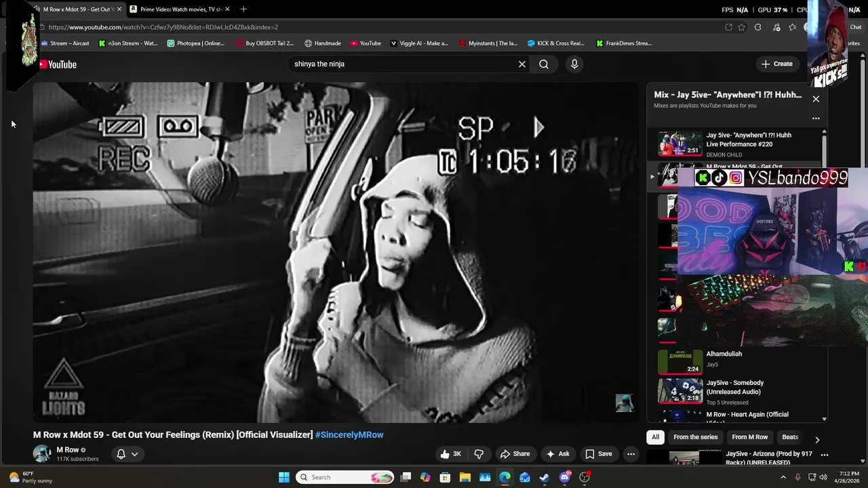Image resolution: width=868 pixels, height=488 pixels.
Task: Click the browser address bar URL
Action: point(163,27)
